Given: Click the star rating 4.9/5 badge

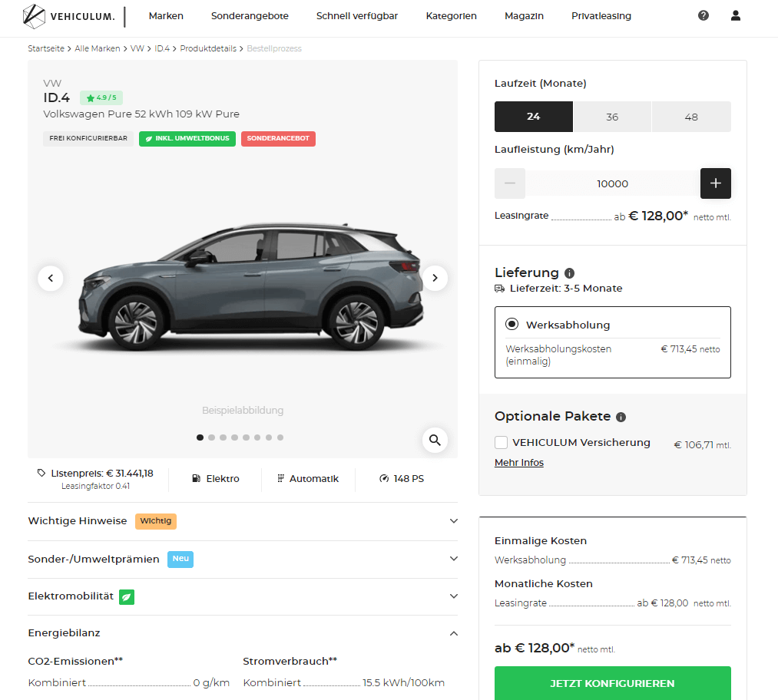Looking at the screenshot, I should (x=101, y=97).
